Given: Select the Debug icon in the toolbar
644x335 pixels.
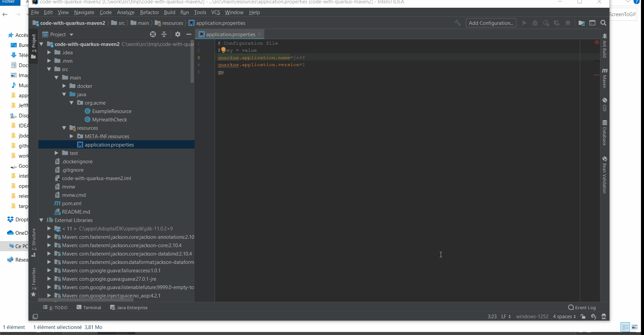Looking at the screenshot, I should click(535, 23).
